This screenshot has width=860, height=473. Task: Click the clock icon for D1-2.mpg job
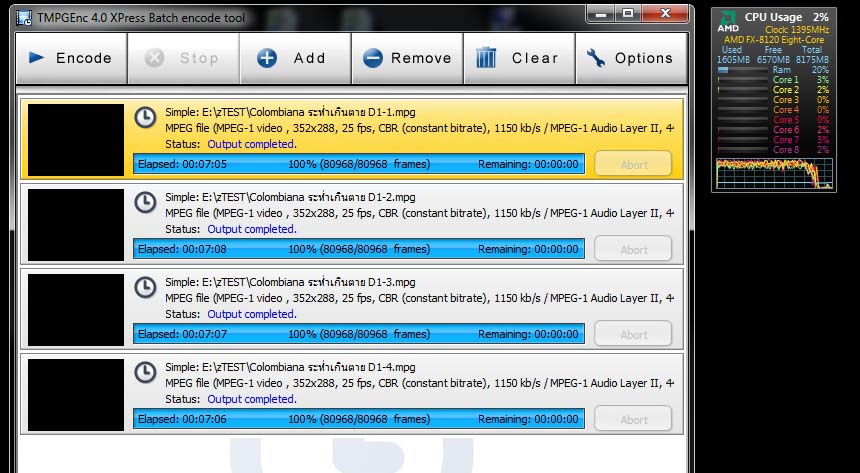[145, 202]
